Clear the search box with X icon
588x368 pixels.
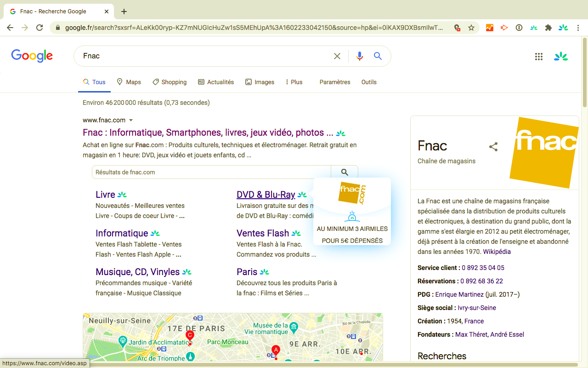tap(337, 56)
